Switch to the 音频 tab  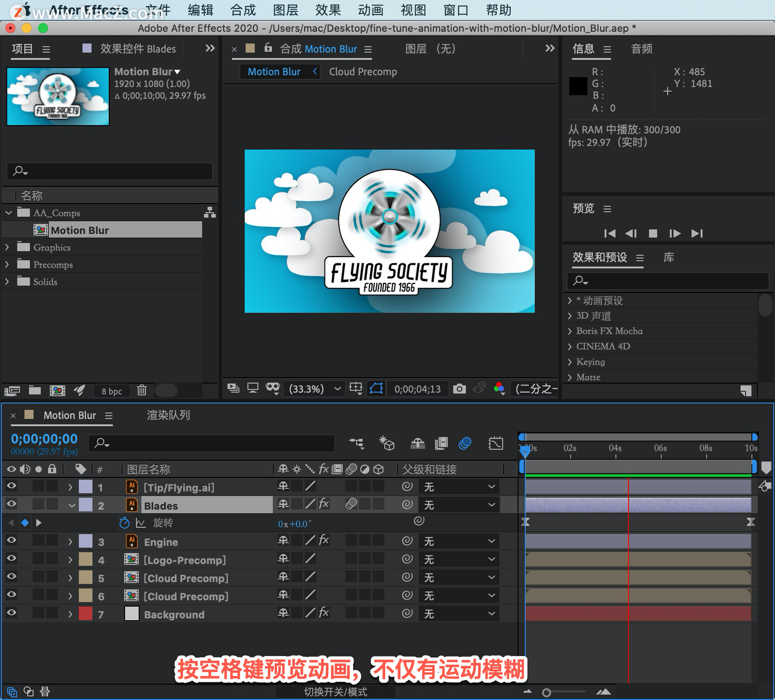tap(642, 49)
